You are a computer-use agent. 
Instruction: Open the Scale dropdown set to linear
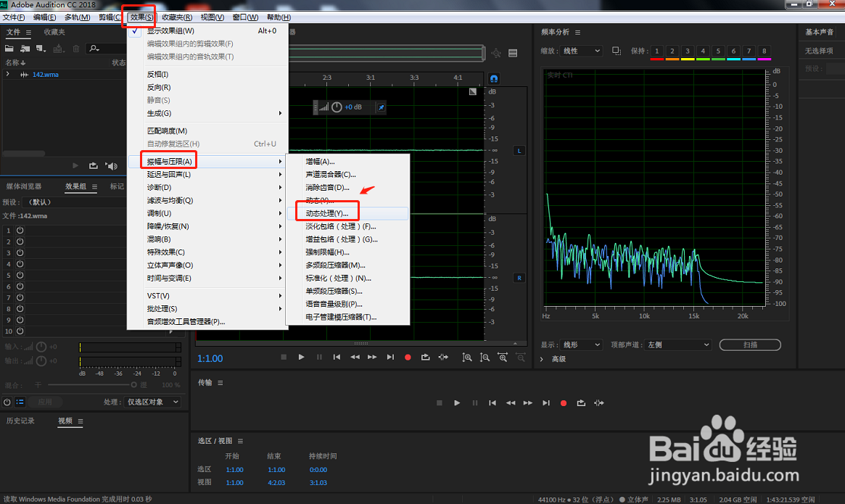click(x=581, y=51)
